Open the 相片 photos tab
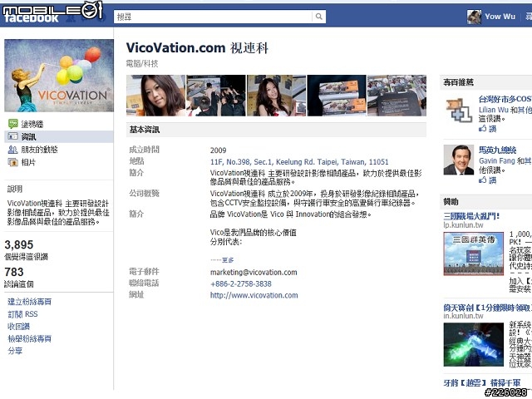The image size is (532, 399). point(28,162)
